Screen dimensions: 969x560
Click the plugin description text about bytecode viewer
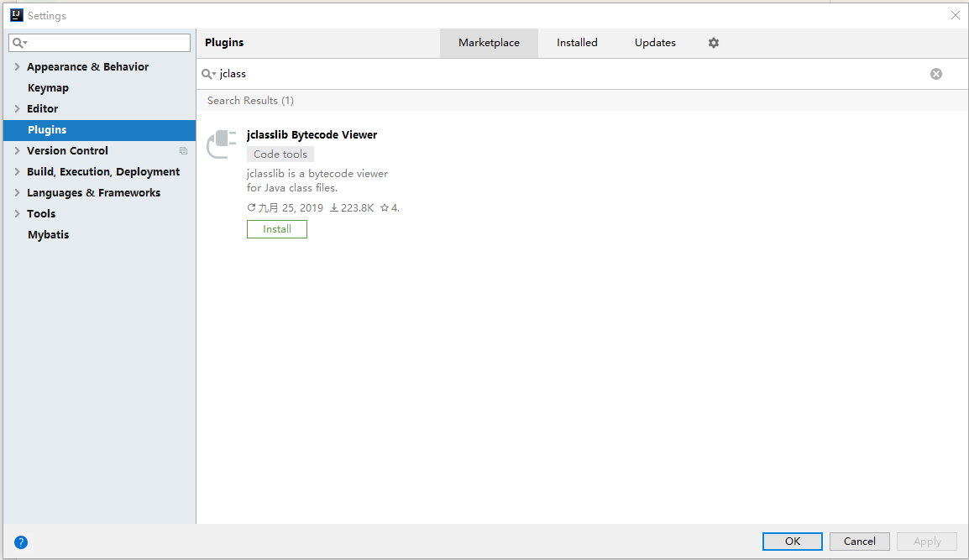[317, 181]
